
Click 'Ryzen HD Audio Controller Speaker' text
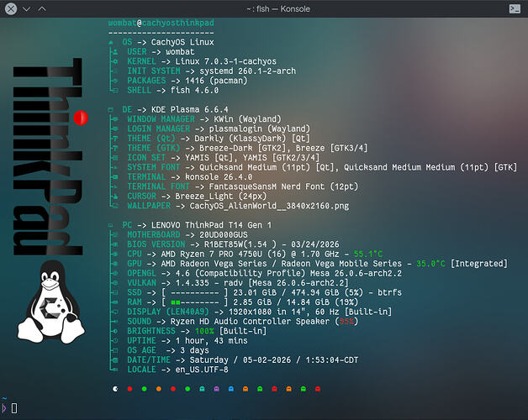[250, 322]
